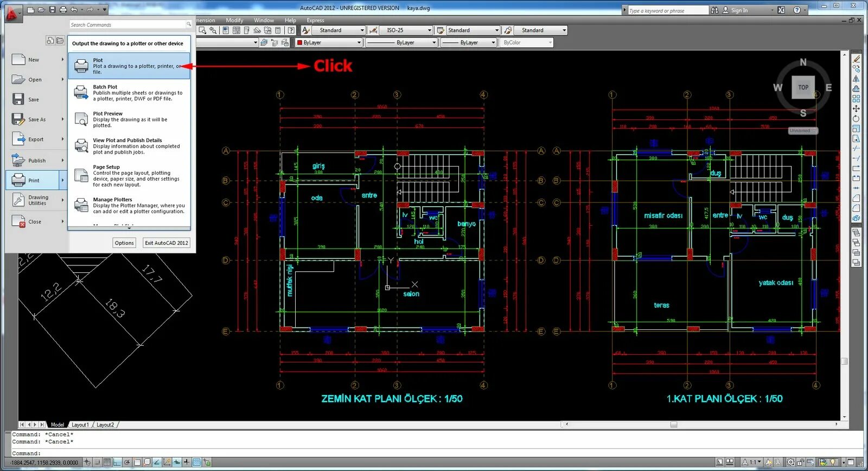The height and width of the screenshot is (471, 868).
Task: Expand the Close submenu arrow
Action: (x=63, y=221)
